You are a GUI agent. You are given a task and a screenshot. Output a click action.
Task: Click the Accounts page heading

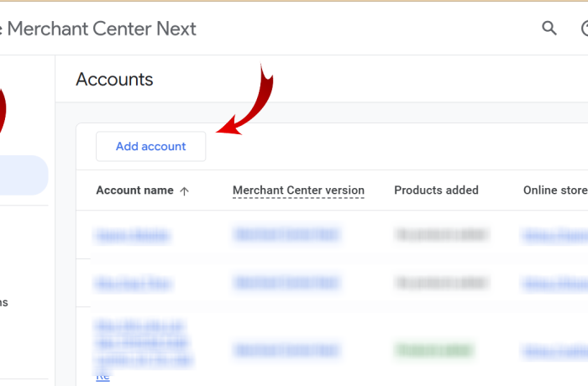[x=114, y=80]
